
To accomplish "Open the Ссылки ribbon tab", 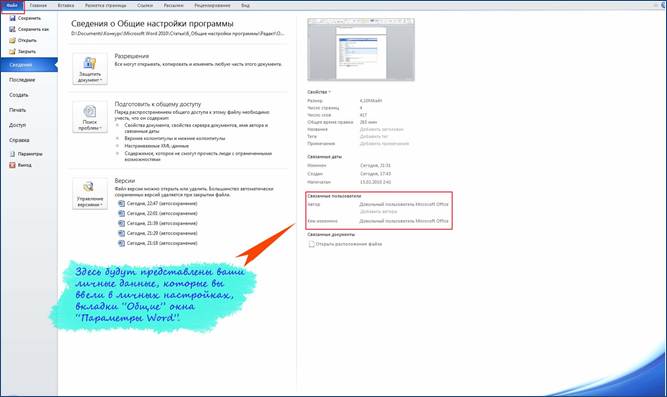I will (x=145, y=6).
